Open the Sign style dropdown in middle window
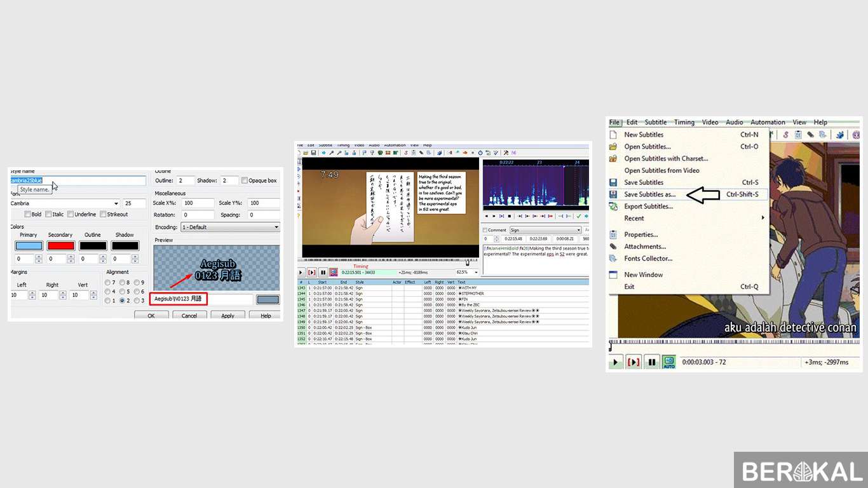 click(x=545, y=230)
